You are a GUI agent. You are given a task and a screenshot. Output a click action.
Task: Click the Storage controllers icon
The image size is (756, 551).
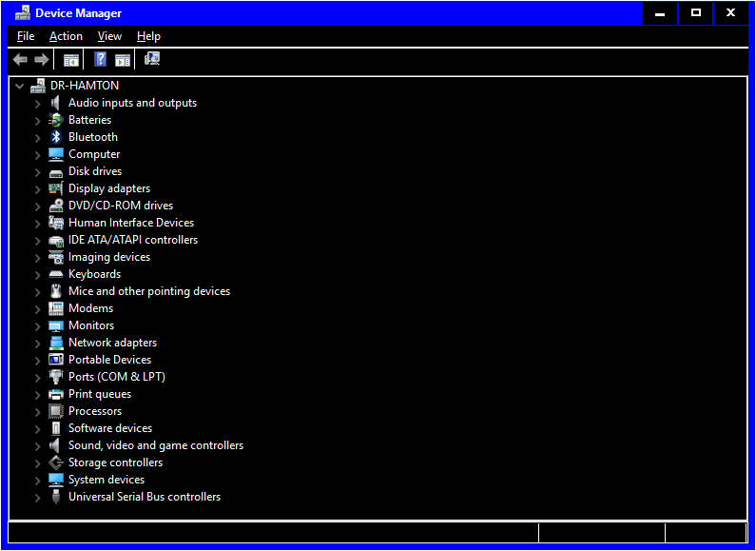click(x=56, y=462)
